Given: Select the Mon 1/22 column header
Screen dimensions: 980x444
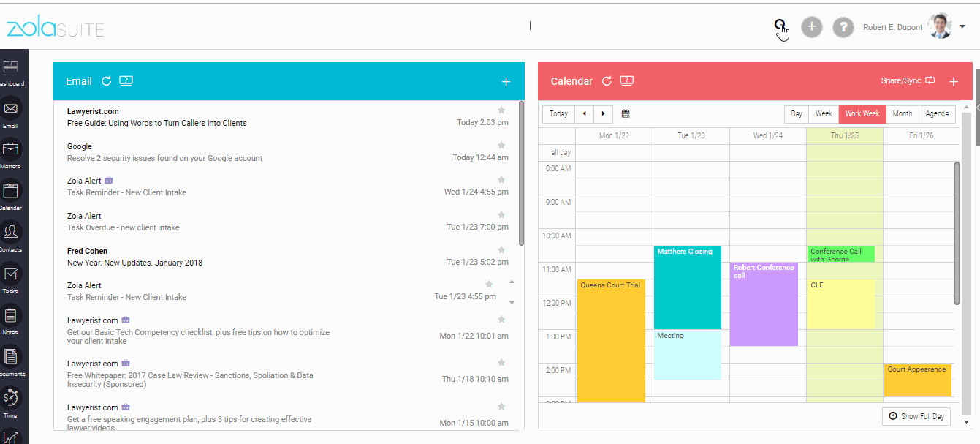Looking at the screenshot, I should tap(614, 135).
